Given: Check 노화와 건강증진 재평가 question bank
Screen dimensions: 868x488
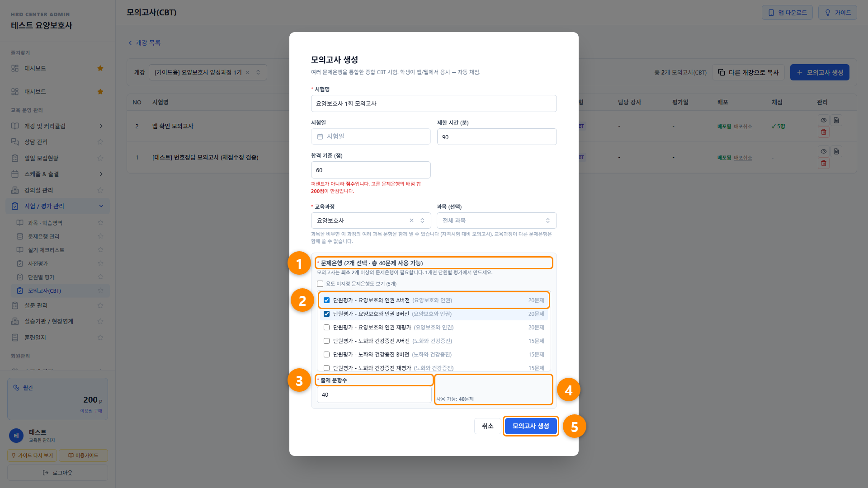Looking at the screenshot, I should coord(326,368).
